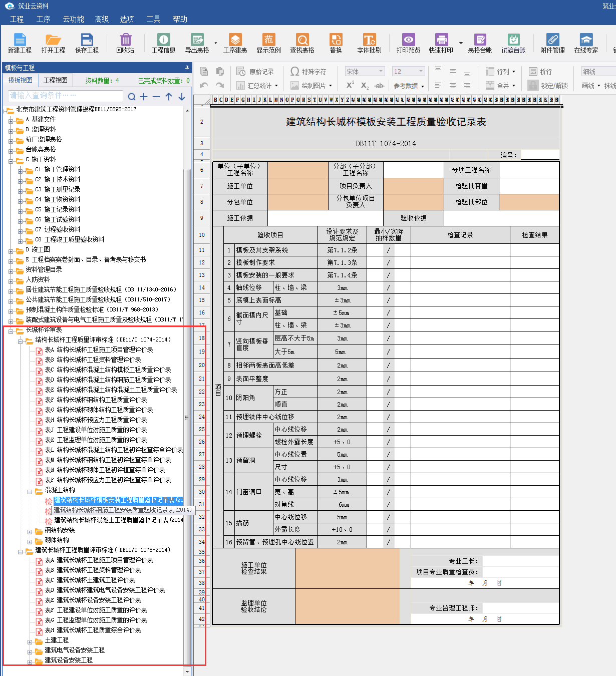Image resolution: width=616 pixels, height=676 pixels.
Task: Toggle strikethrough formatting
Action: [x=380, y=86]
